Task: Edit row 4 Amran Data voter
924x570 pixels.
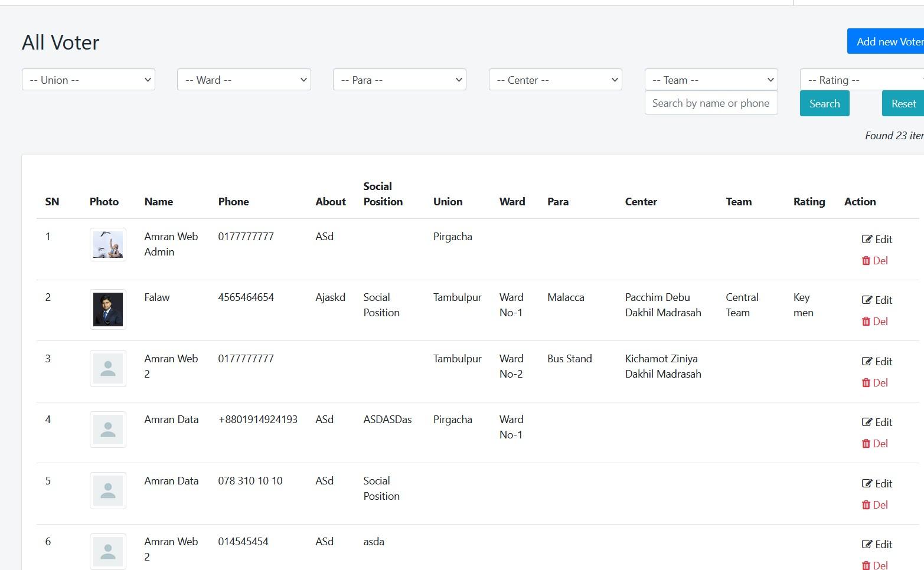Action: [877, 422]
